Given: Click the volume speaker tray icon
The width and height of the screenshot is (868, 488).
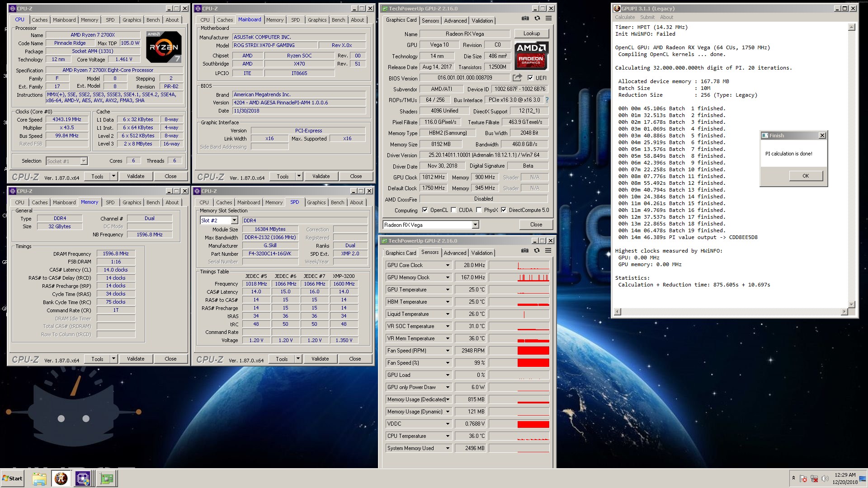Looking at the screenshot, I should click(825, 479).
